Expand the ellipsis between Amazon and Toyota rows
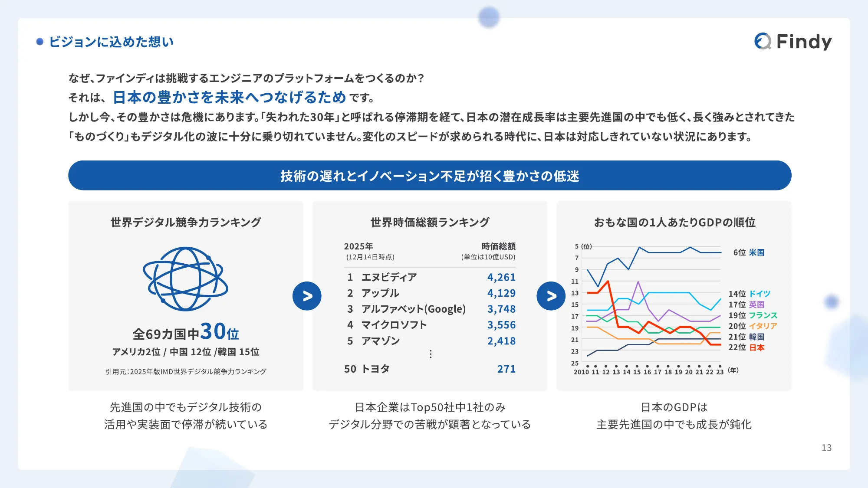This screenshot has width=868, height=488. tap(430, 354)
